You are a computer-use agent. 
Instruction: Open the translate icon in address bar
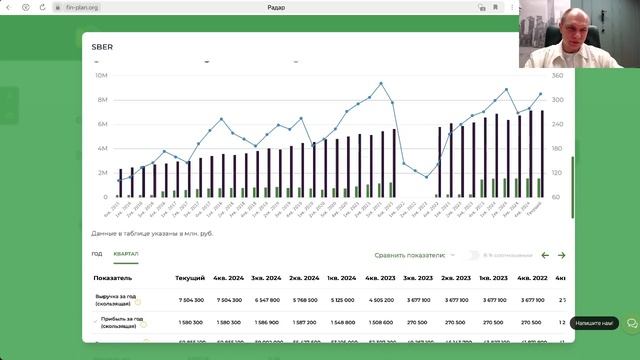(x=482, y=7)
